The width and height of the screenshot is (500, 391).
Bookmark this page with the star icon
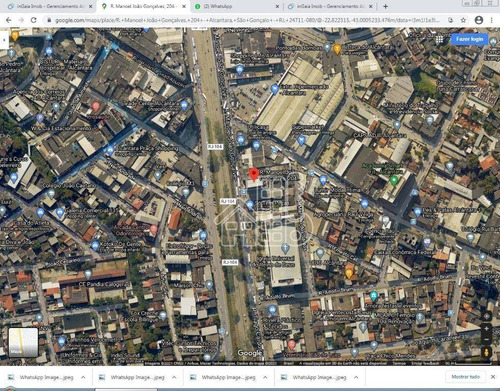[x=463, y=20]
